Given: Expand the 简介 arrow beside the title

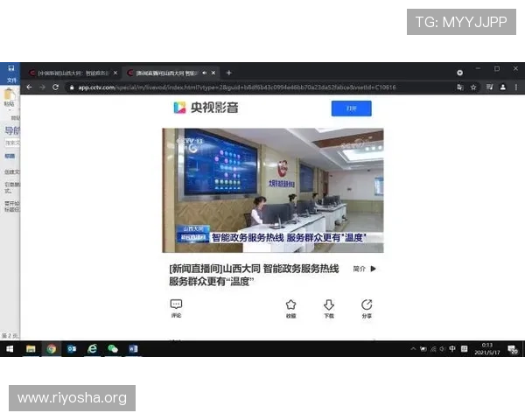Looking at the screenshot, I should point(374,269).
